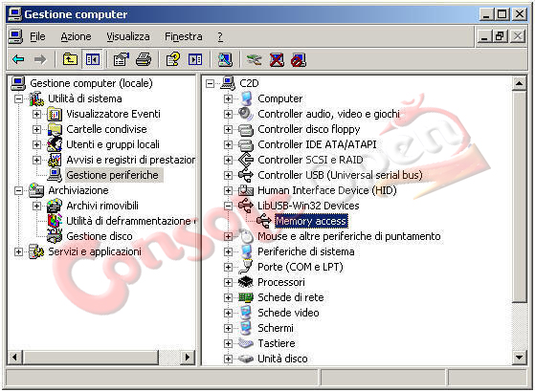Click the Up one level folder icon

pyautogui.click(x=70, y=59)
